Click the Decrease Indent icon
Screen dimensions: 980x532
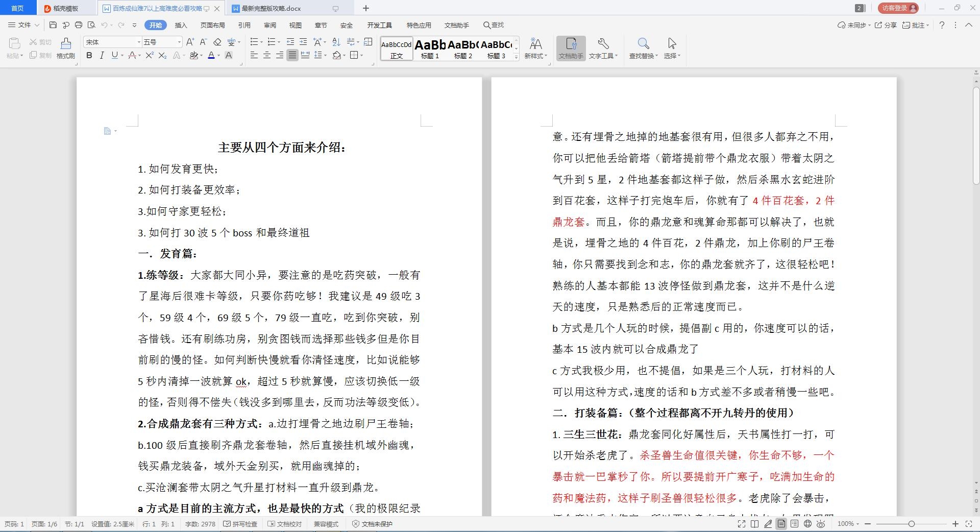[x=290, y=42]
